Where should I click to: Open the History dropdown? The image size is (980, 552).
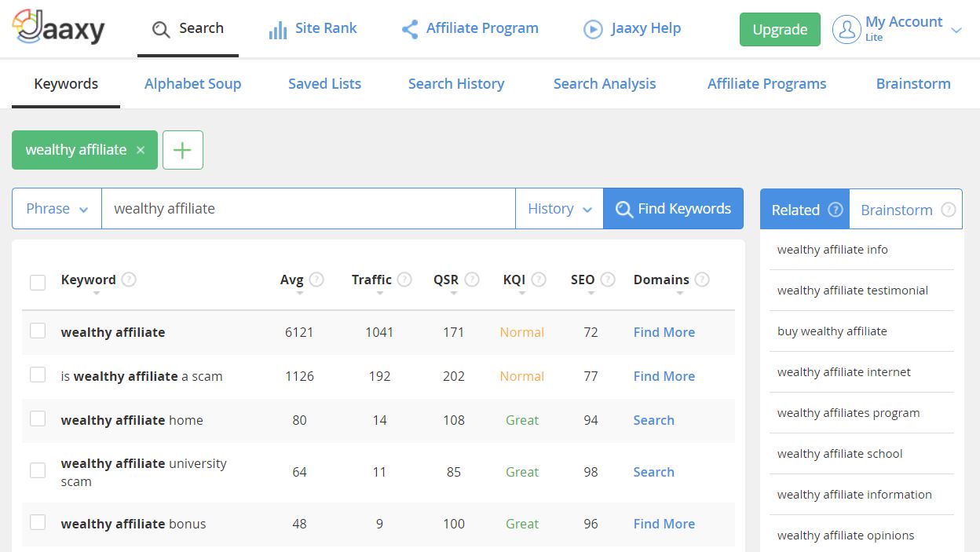pyautogui.click(x=559, y=208)
